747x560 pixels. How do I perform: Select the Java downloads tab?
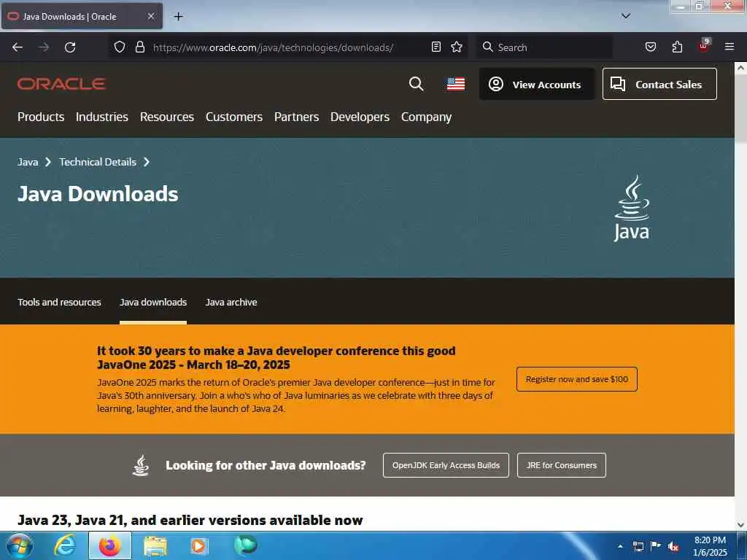(x=153, y=302)
